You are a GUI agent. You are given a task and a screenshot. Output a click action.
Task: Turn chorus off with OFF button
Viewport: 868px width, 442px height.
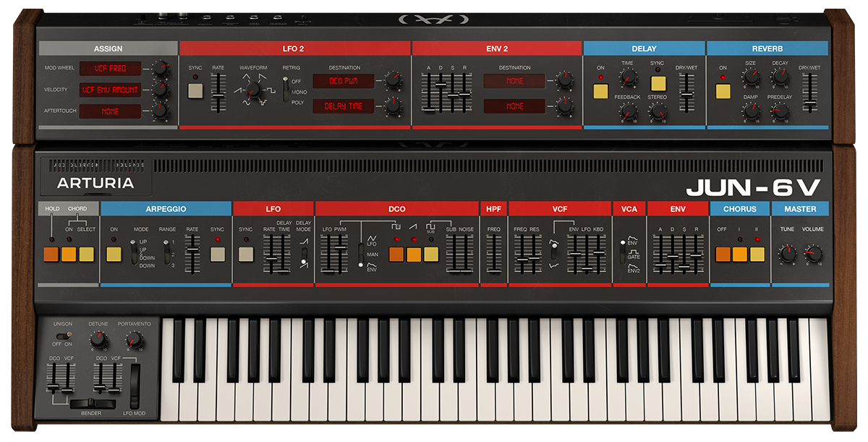[722, 254]
